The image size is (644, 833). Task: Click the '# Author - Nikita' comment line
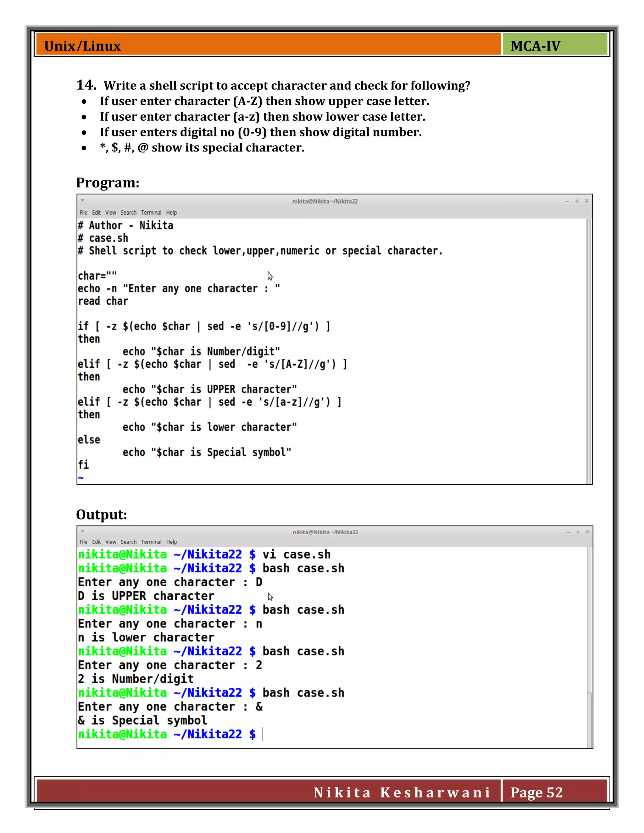[x=125, y=225]
